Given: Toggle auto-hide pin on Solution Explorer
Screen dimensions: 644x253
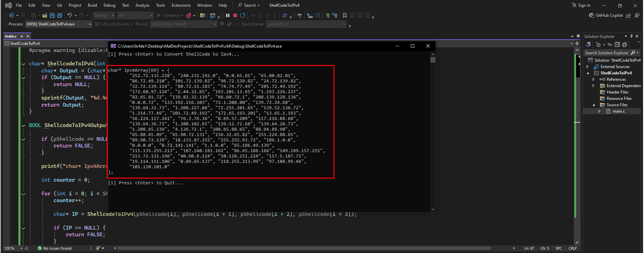Looking at the screenshot, I should [631, 36].
